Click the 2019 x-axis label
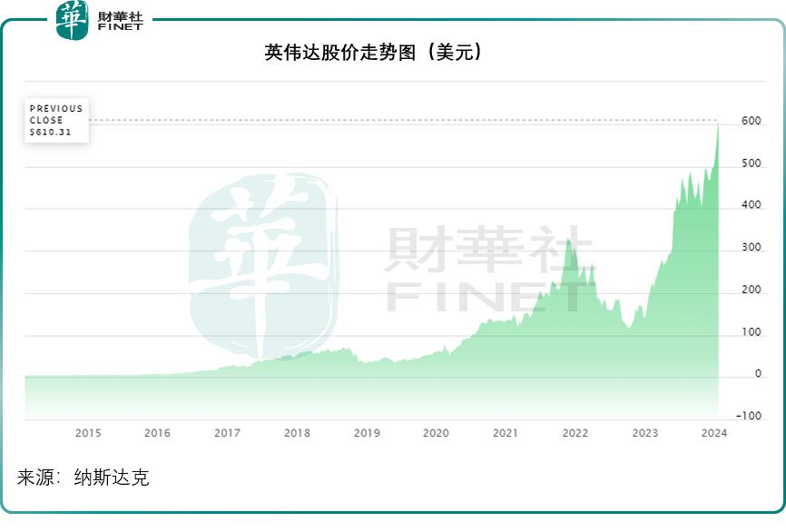 (367, 433)
